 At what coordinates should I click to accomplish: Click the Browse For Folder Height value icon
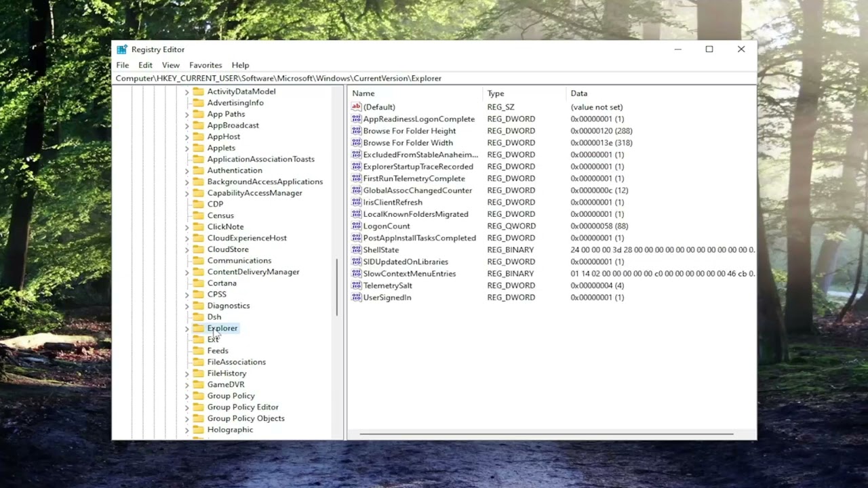pos(356,131)
